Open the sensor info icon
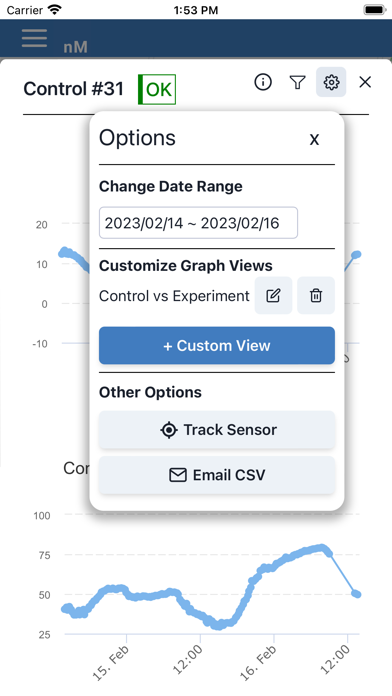 263,82
